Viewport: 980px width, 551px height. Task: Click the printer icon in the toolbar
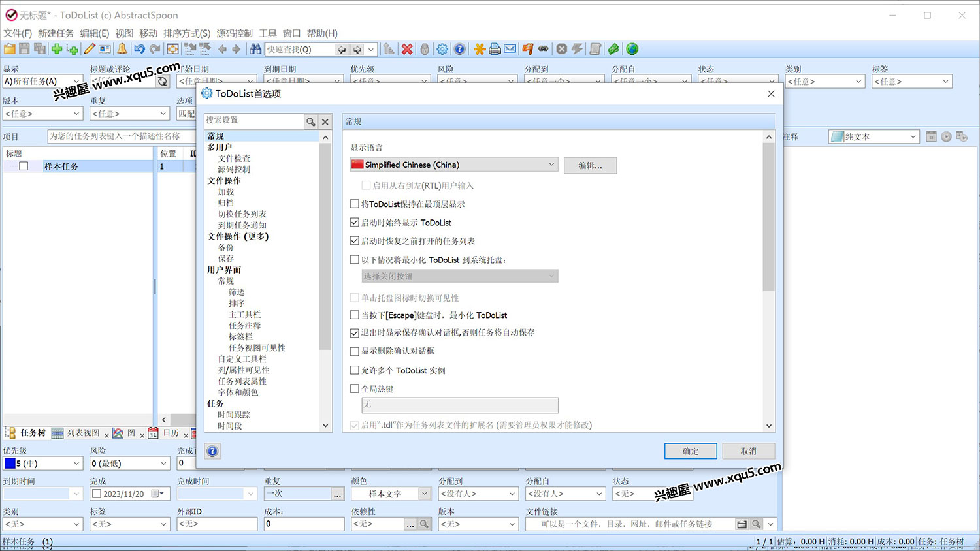(x=495, y=49)
